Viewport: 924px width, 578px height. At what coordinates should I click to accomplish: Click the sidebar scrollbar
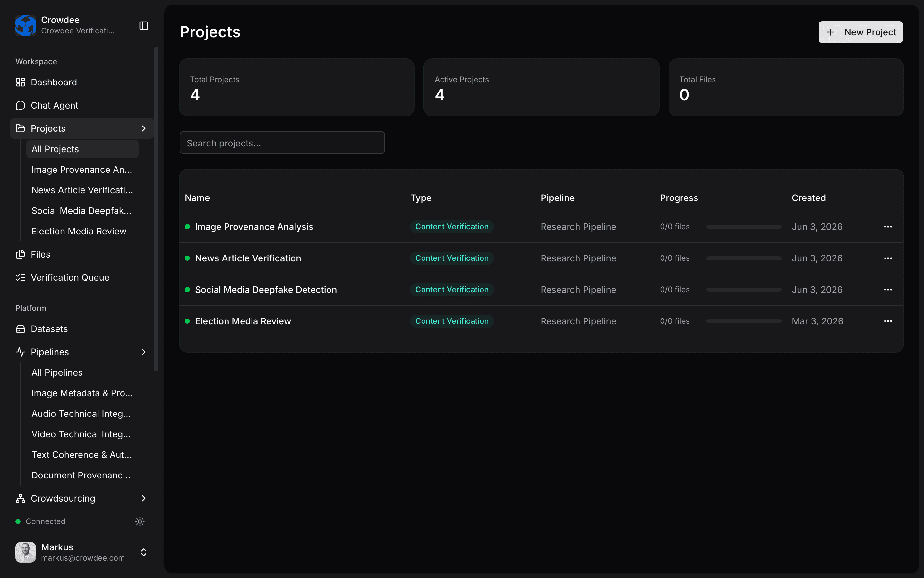coord(156,209)
